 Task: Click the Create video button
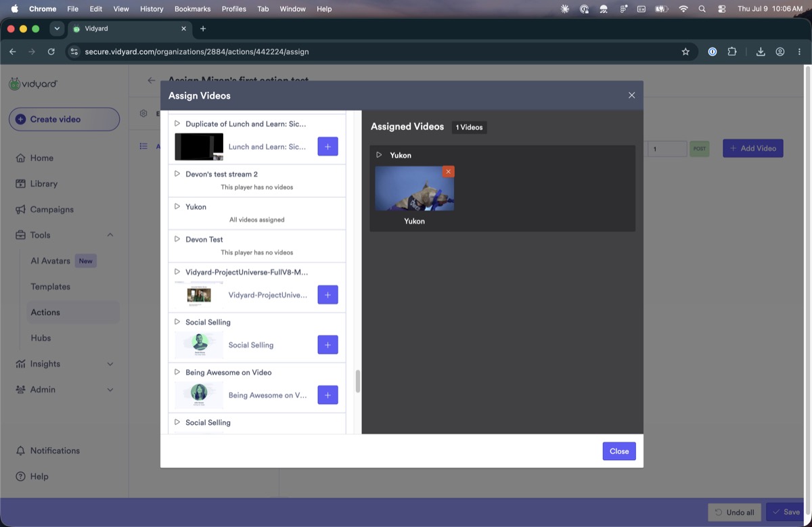point(64,119)
